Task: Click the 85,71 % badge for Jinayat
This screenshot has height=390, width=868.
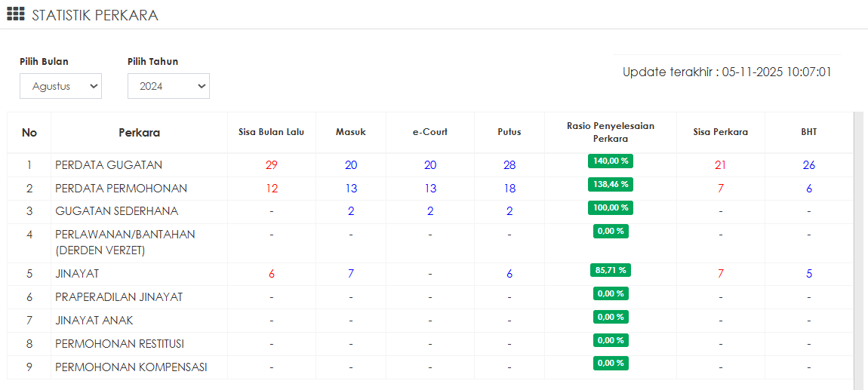Action: [610, 270]
